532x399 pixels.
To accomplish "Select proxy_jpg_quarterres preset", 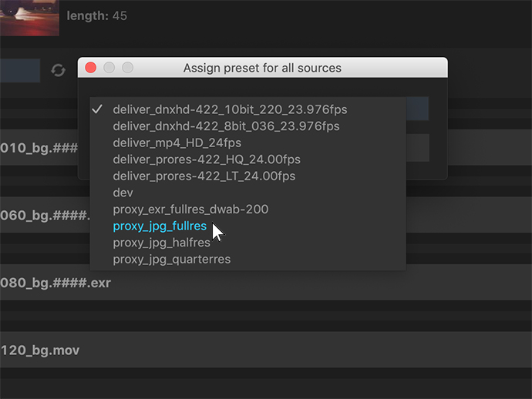I will [171, 259].
